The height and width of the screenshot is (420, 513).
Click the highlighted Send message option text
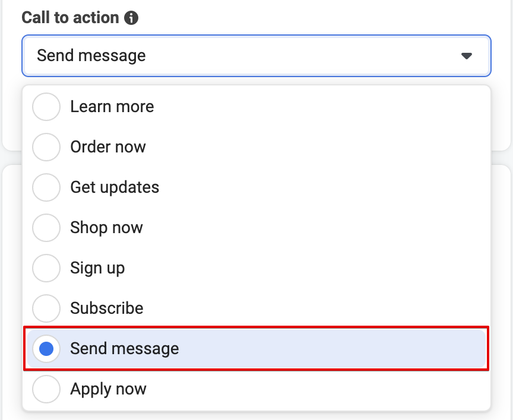click(124, 349)
